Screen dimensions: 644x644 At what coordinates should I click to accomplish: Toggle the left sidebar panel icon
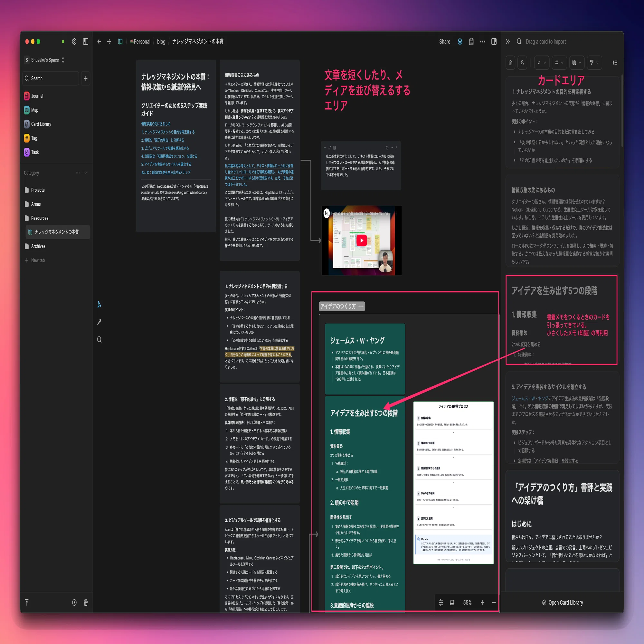(x=86, y=42)
